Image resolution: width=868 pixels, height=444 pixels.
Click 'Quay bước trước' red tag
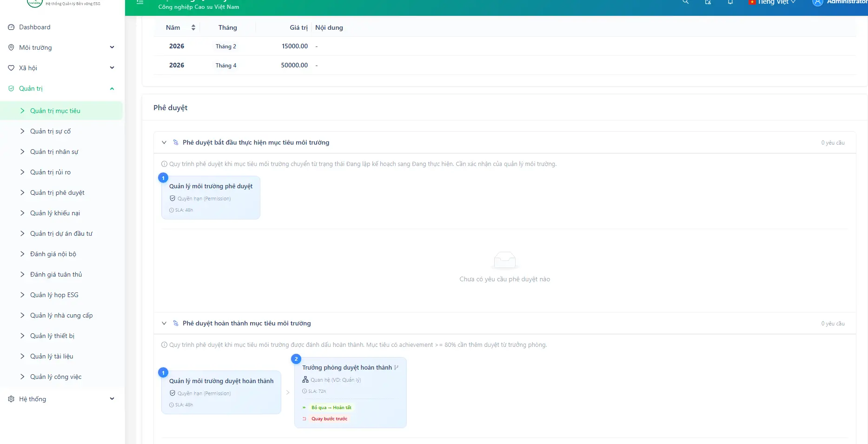tap(330, 419)
